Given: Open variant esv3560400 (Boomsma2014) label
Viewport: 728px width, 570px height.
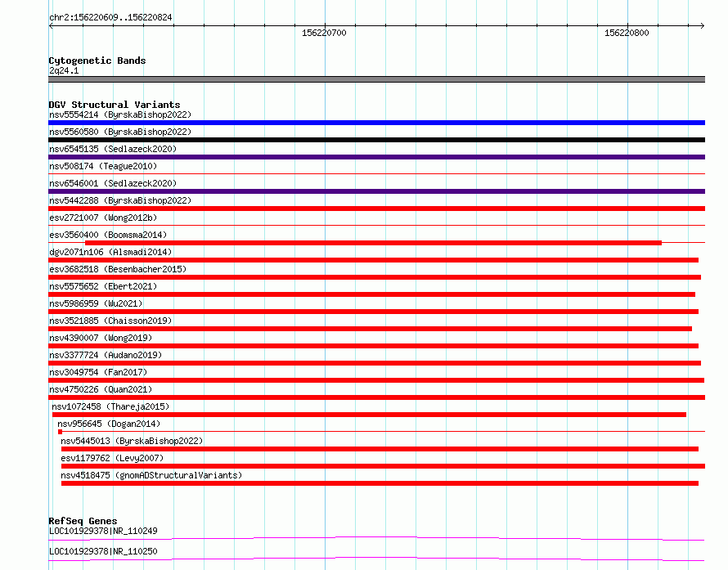Looking at the screenshot, I should click(x=108, y=235).
